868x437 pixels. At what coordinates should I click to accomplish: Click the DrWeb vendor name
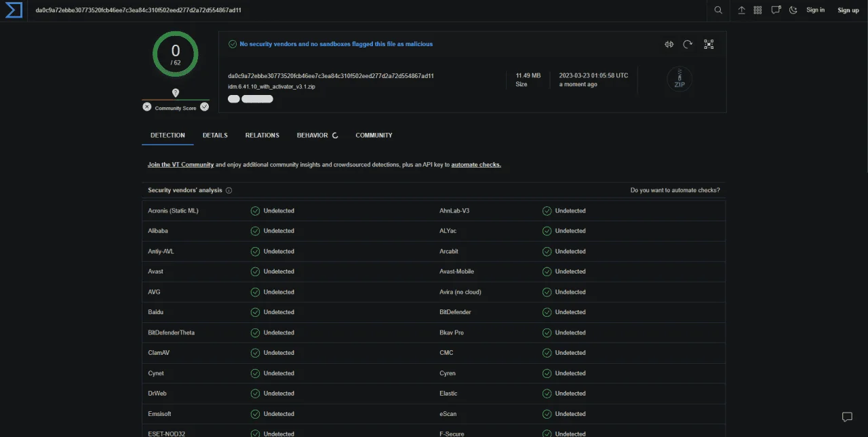click(x=157, y=394)
